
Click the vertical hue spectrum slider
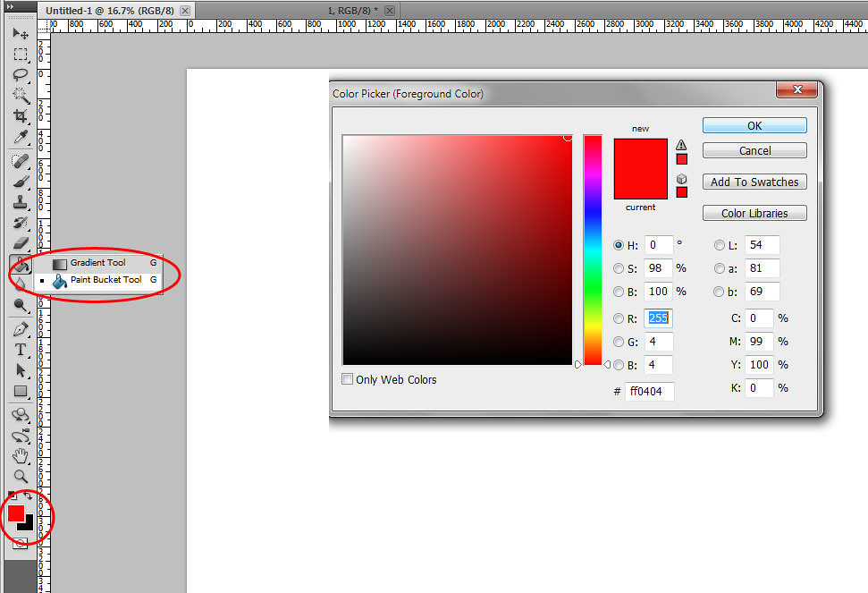tap(593, 250)
